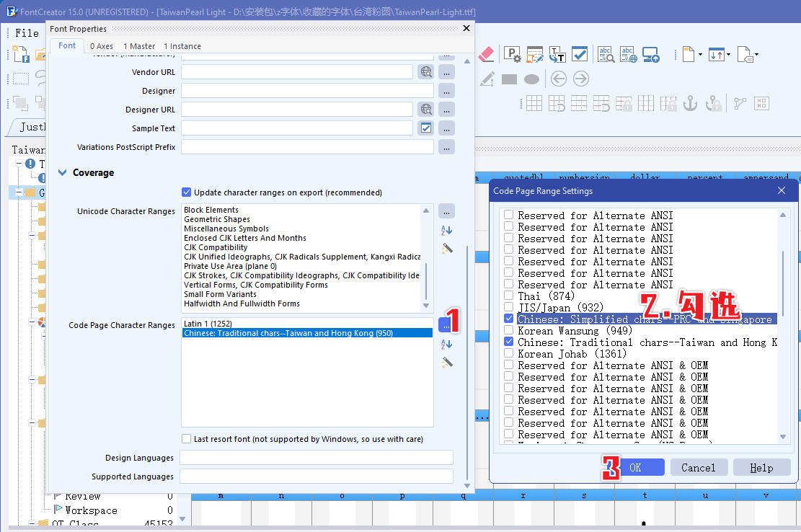Click the abc globe web preview icon

click(x=629, y=54)
